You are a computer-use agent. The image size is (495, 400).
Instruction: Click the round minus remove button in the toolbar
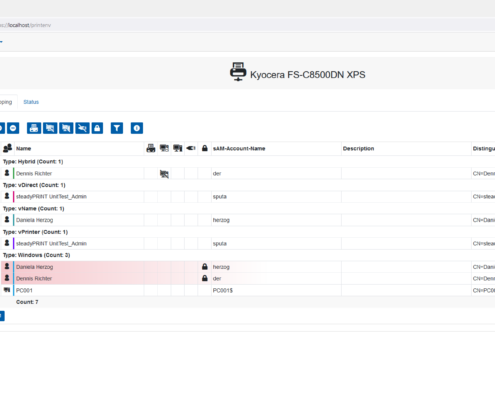point(13,128)
